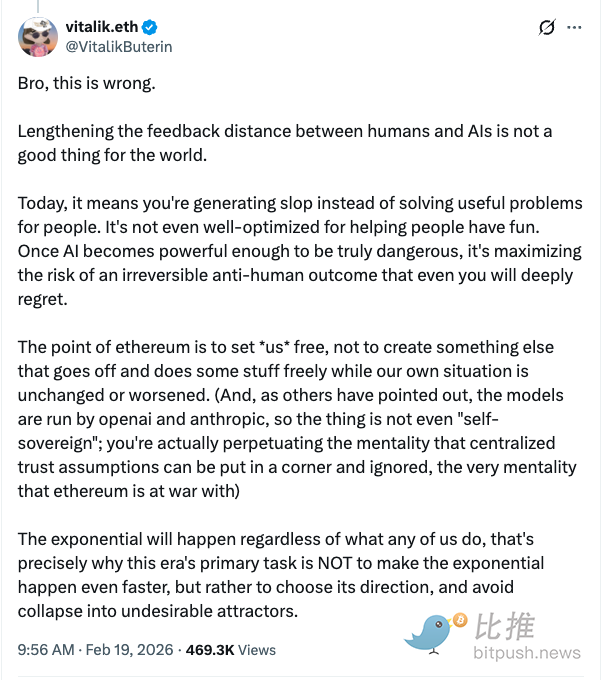This screenshot has height=680, width=601.
Task: Open the vitalik.eth display name link
Action: coord(101,27)
